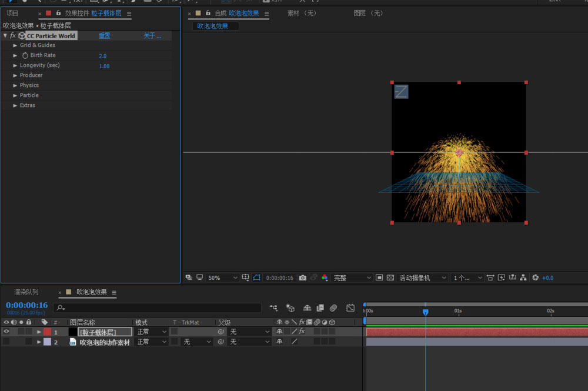
Task: Click the 重置 reset link
Action: [104, 36]
